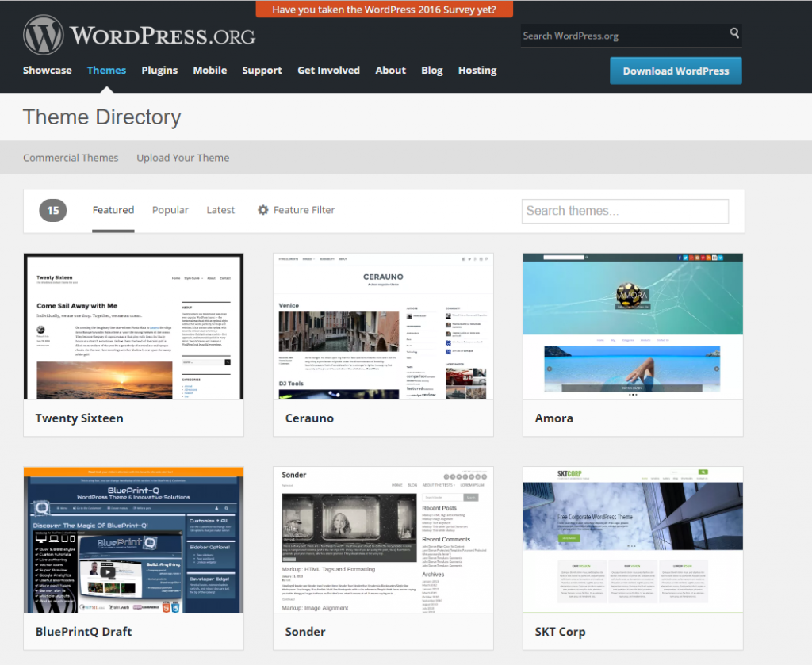812x665 pixels.
Task: Click the search magnifier icon in header
Action: point(734,33)
